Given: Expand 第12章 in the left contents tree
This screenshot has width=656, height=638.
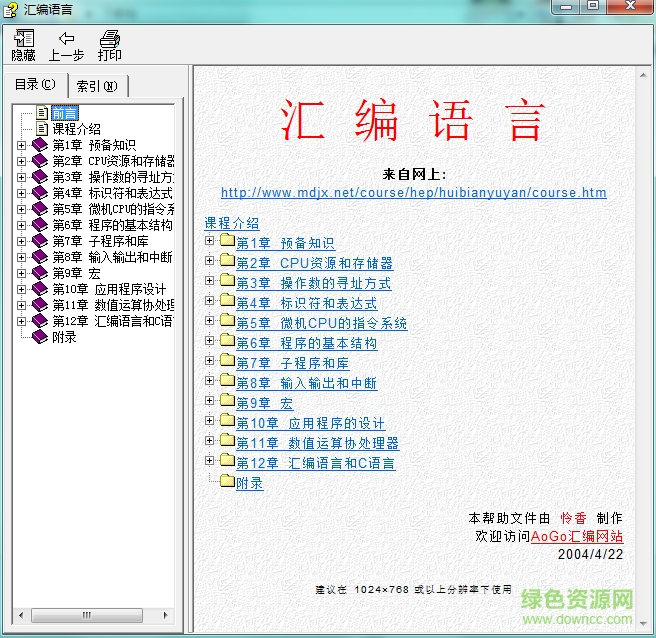Looking at the screenshot, I should pyautogui.click(x=21, y=321).
